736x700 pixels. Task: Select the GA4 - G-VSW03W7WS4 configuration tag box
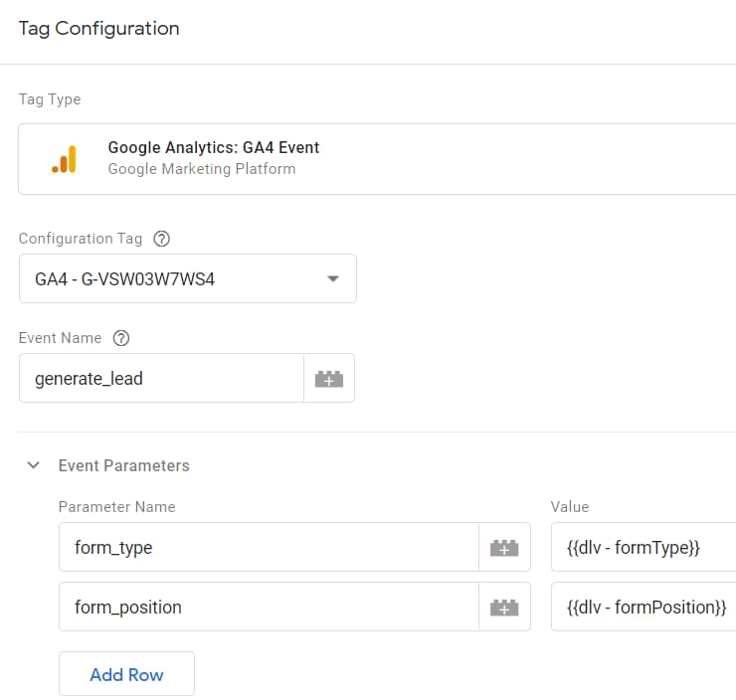tap(169, 279)
